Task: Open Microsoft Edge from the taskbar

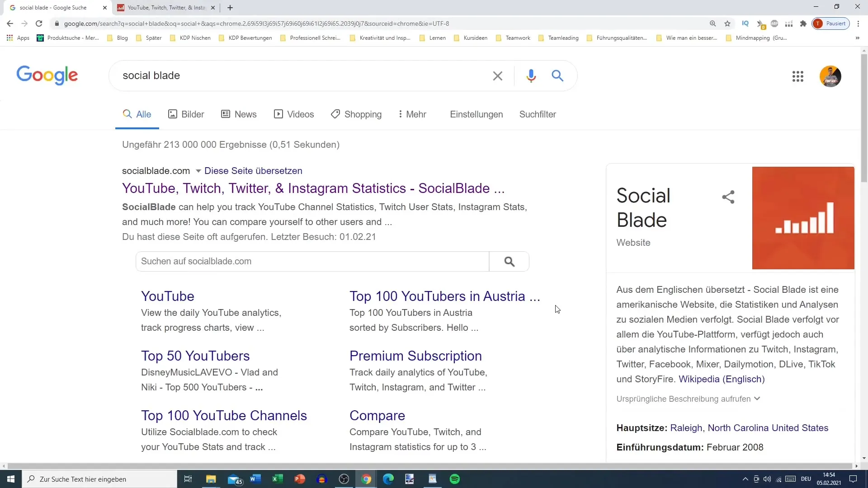Action: [388, 479]
